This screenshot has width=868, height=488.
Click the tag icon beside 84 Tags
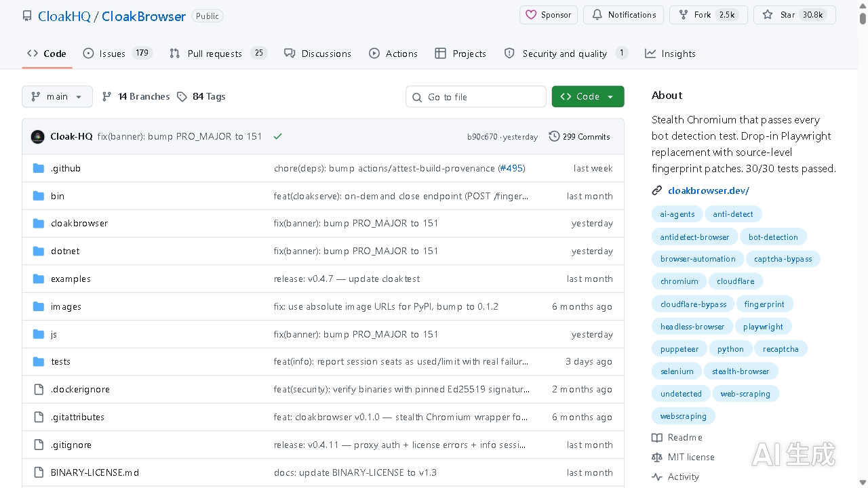click(182, 96)
